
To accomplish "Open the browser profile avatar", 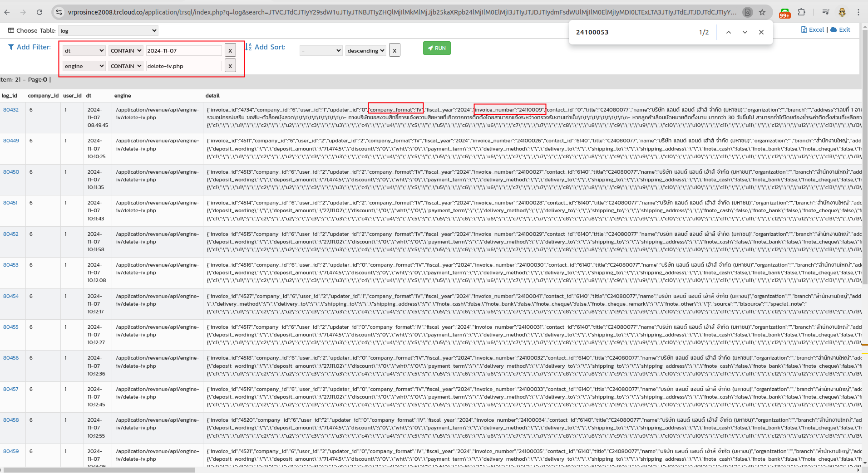I will tap(842, 12).
